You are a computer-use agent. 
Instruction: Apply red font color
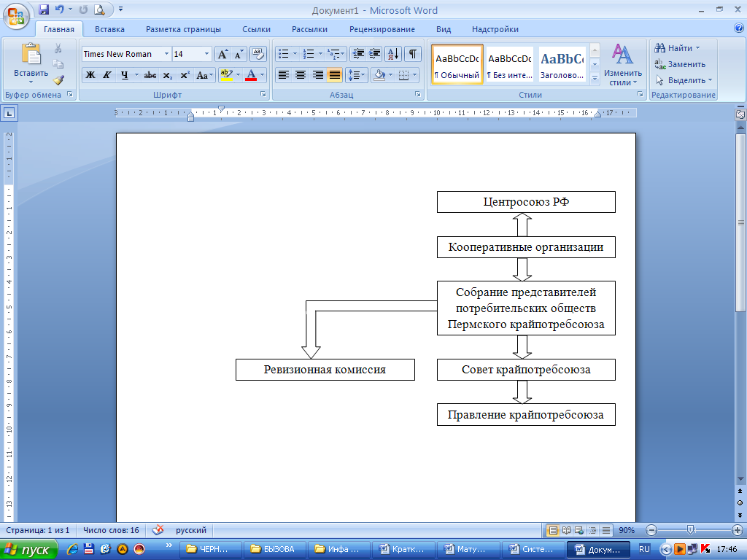point(251,75)
